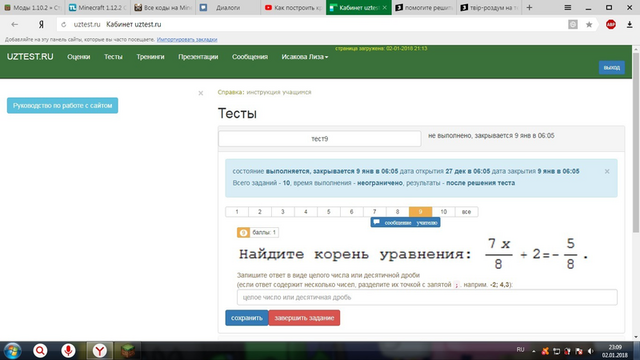Click the volume speaker tray icon

[x=590, y=351]
